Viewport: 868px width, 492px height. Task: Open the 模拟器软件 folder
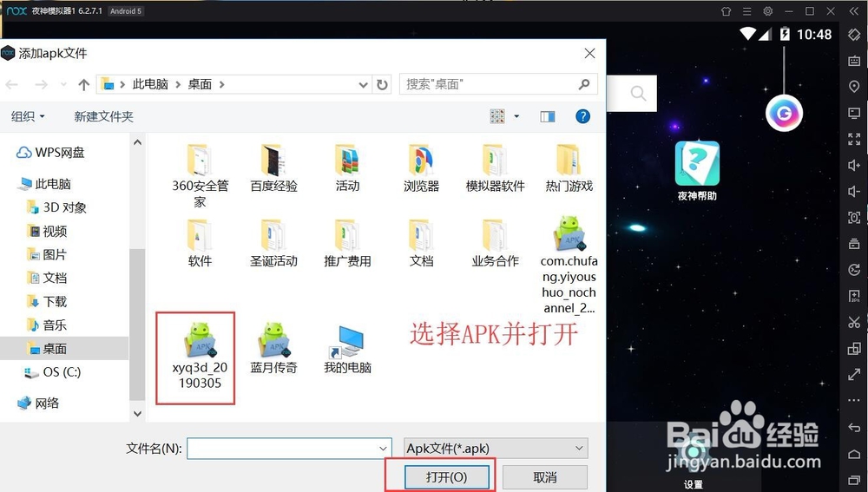[x=495, y=168]
